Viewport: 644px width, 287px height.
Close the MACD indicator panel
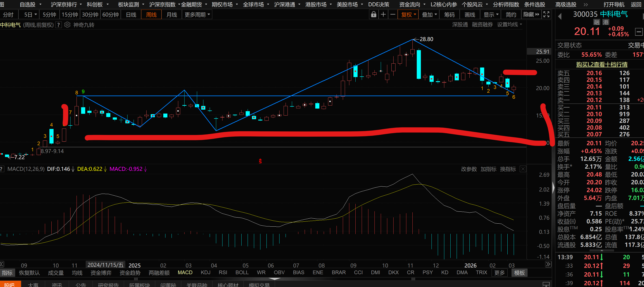coord(523,169)
